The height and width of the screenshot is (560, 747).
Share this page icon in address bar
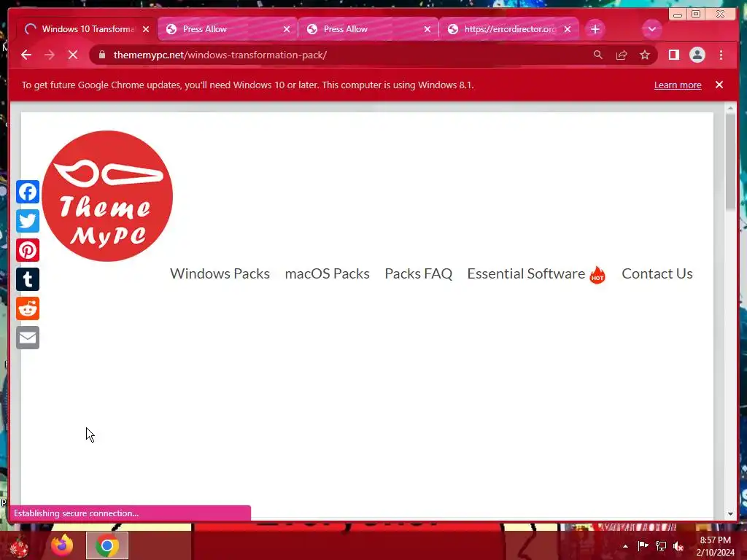(622, 55)
